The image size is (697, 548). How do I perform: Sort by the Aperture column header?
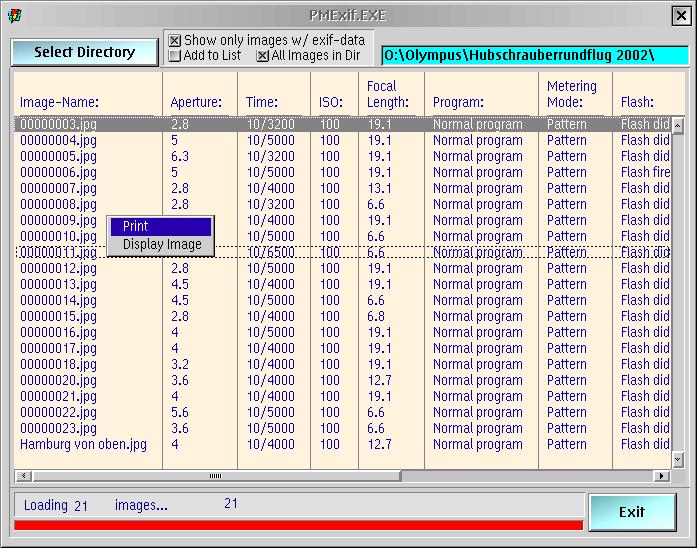196,102
